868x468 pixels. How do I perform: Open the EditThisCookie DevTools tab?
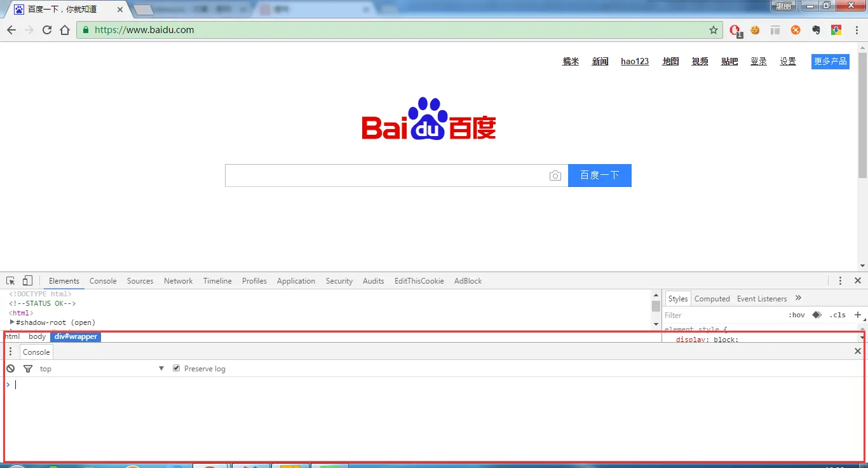pos(419,281)
